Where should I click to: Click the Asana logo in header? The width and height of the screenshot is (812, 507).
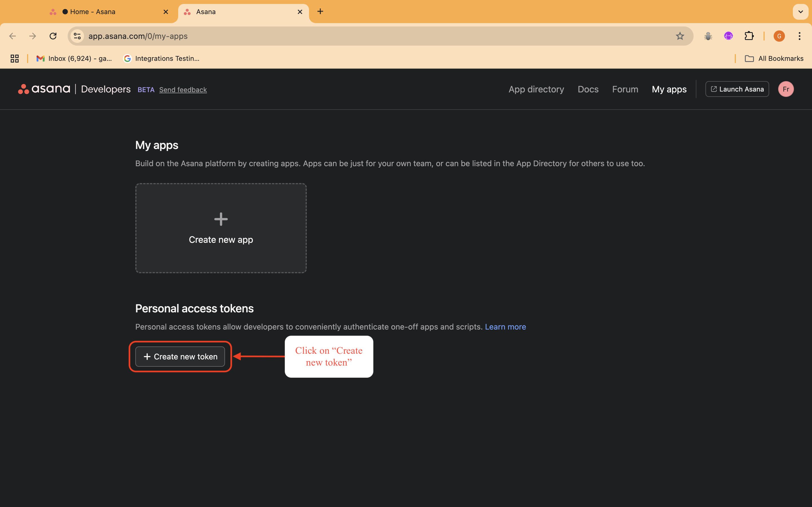point(44,89)
